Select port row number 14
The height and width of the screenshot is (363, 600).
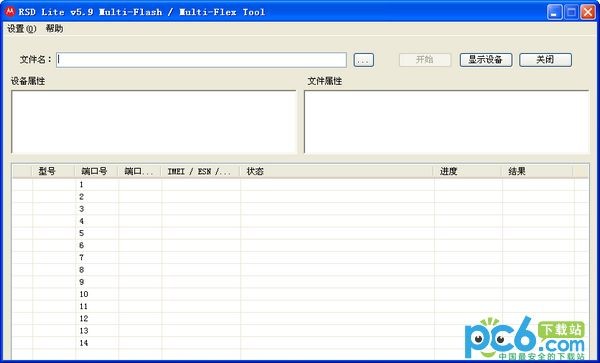[x=300, y=343]
